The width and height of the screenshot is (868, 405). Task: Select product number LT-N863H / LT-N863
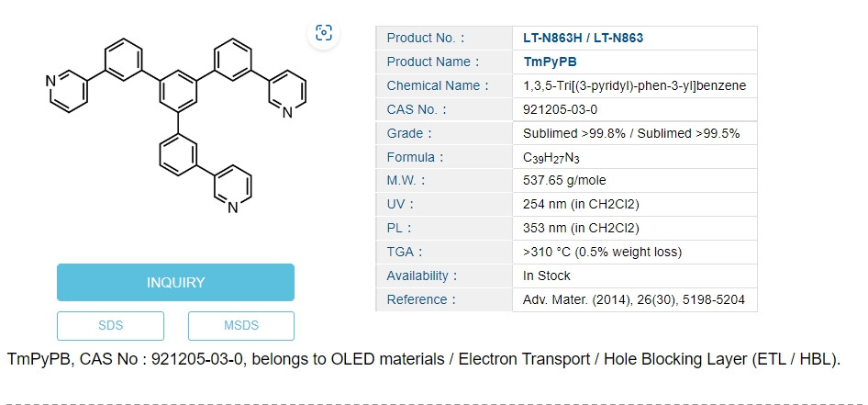tap(583, 38)
